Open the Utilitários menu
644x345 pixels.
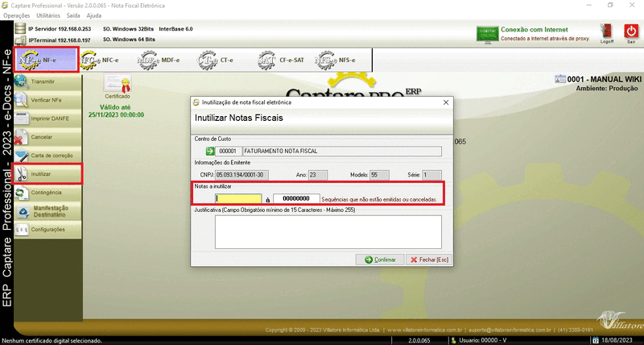48,15
